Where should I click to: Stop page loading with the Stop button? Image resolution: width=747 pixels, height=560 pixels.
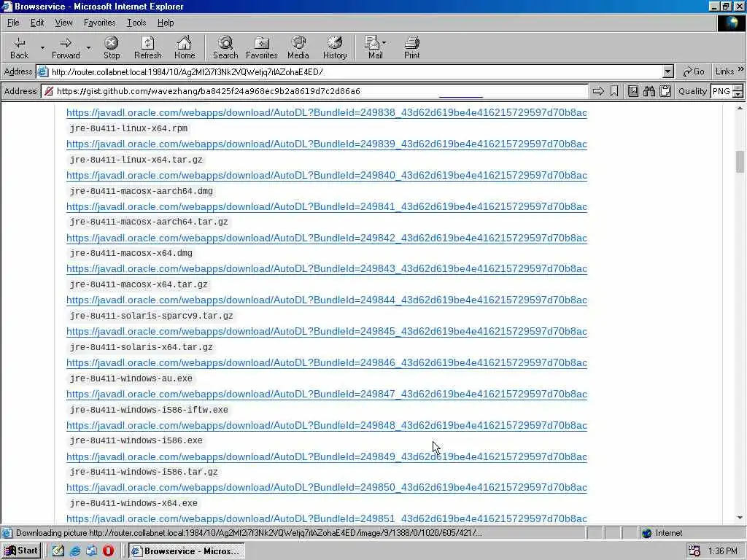point(112,47)
